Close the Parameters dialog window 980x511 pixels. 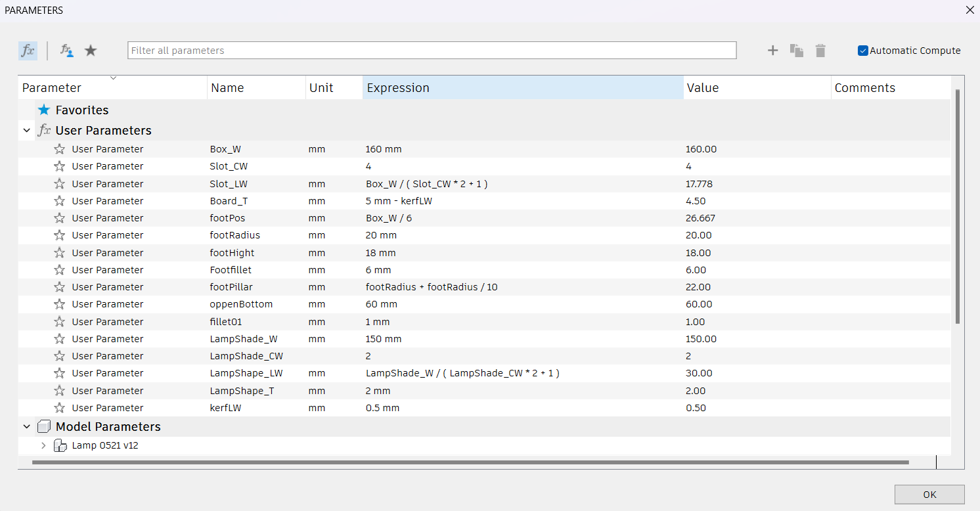[x=969, y=10]
